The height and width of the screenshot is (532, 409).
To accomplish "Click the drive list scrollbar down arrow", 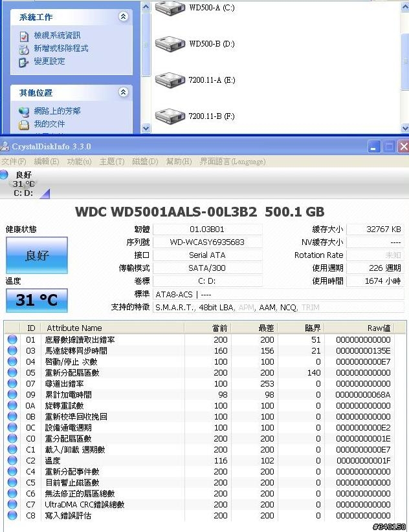I will pos(405,128).
